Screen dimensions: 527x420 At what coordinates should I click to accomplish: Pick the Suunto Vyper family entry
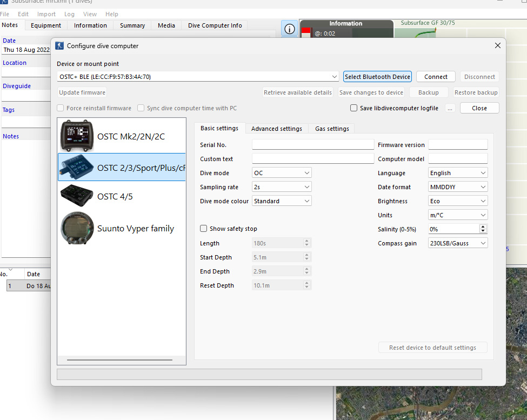pos(122,228)
